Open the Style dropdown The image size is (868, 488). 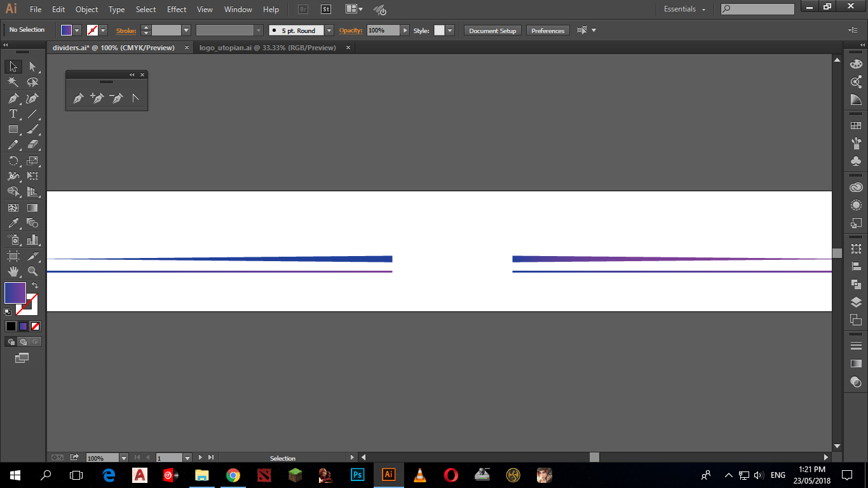(x=450, y=30)
